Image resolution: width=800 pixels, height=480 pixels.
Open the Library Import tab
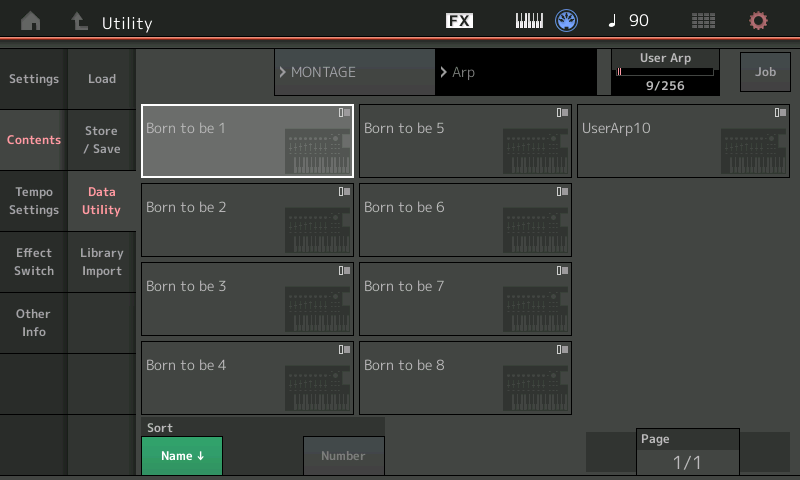coord(101,262)
